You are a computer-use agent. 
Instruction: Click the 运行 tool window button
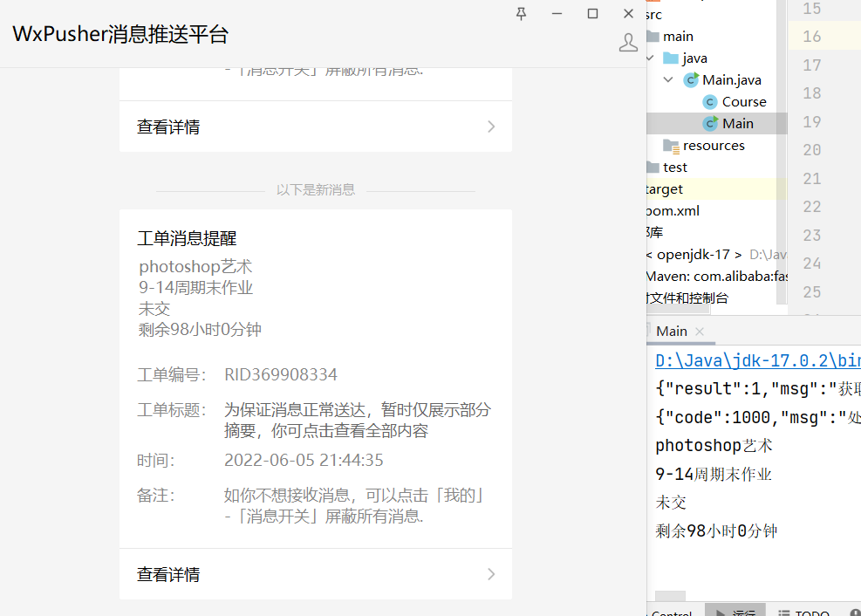735,612
